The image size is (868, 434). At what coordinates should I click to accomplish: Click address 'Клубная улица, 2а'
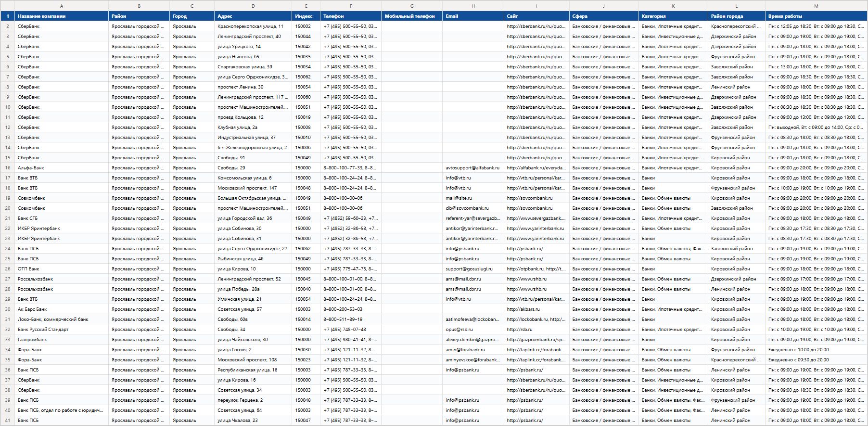click(x=253, y=128)
